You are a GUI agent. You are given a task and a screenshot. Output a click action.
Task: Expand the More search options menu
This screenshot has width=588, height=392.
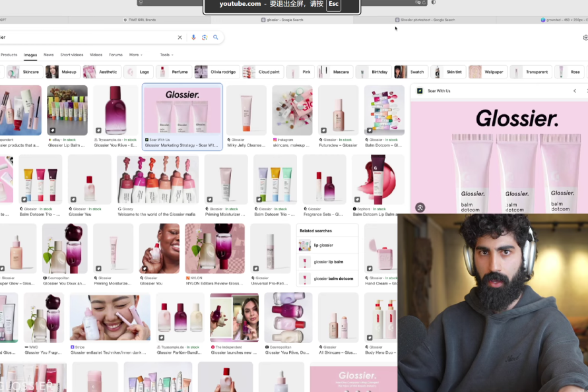(136, 55)
